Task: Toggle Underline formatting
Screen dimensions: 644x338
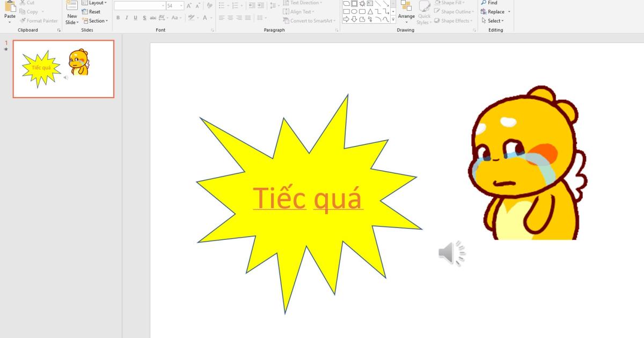Action: [135, 18]
